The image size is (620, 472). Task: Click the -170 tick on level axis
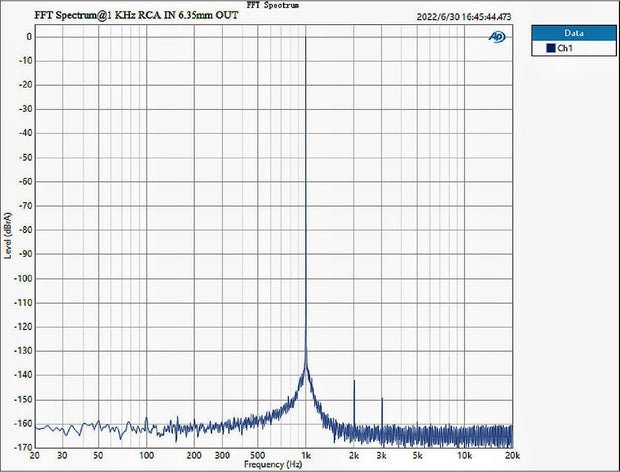[x=22, y=447]
